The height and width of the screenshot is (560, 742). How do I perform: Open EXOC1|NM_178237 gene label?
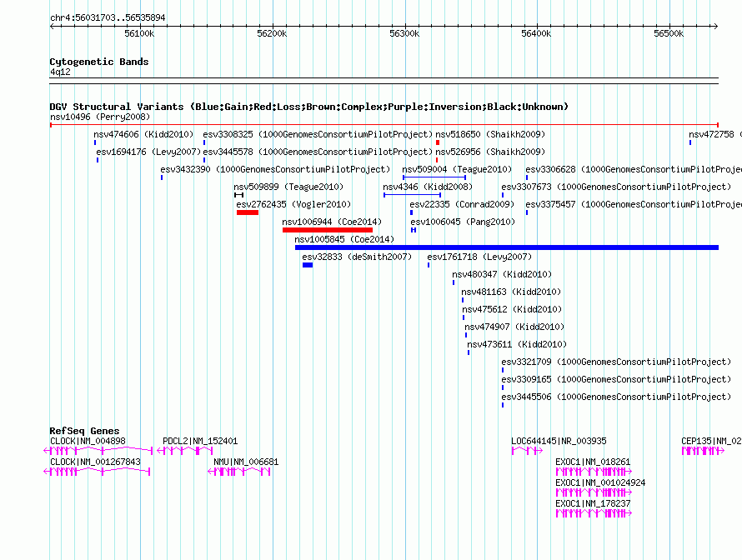(x=593, y=503)
